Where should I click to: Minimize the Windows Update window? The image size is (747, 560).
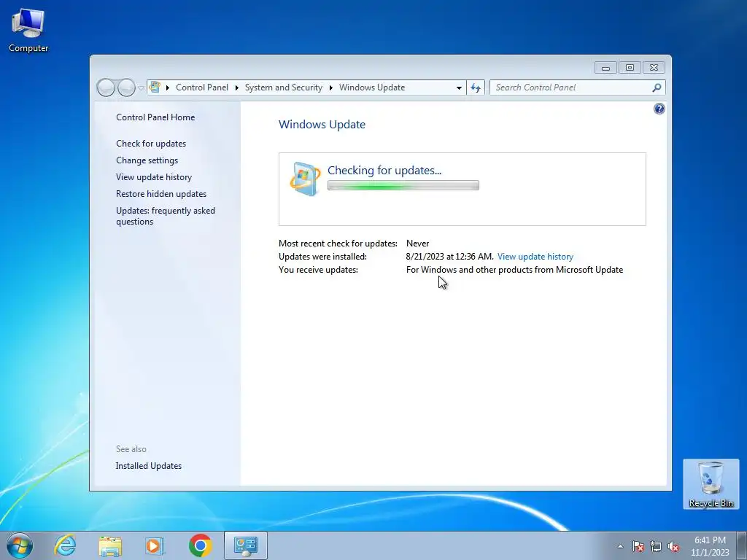click(605, 68)
